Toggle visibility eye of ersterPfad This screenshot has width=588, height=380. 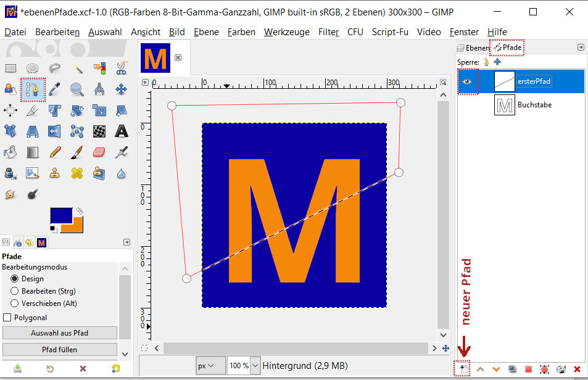467,81
